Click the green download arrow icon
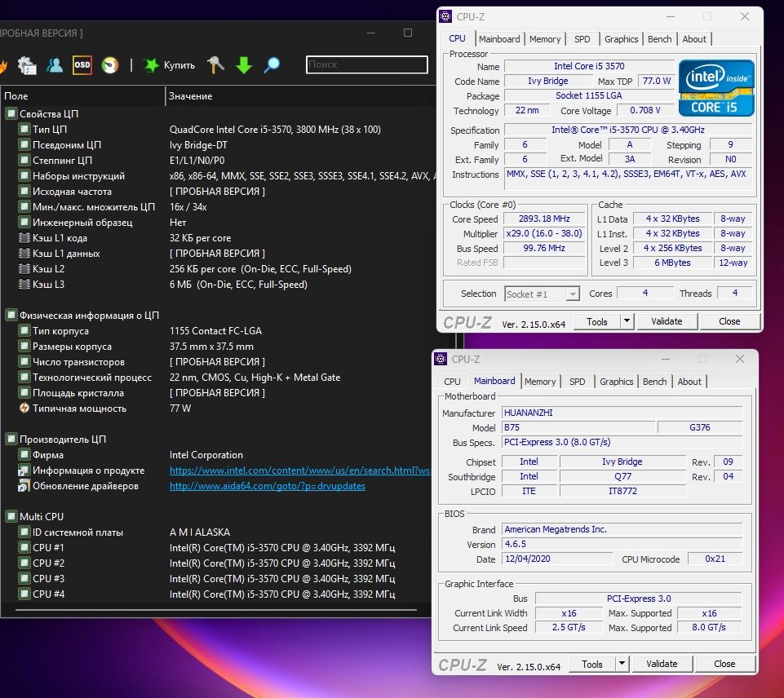Image resolution: width=784 pixels, height=698 pixels. pyautogui.click(x=243, y=65)
